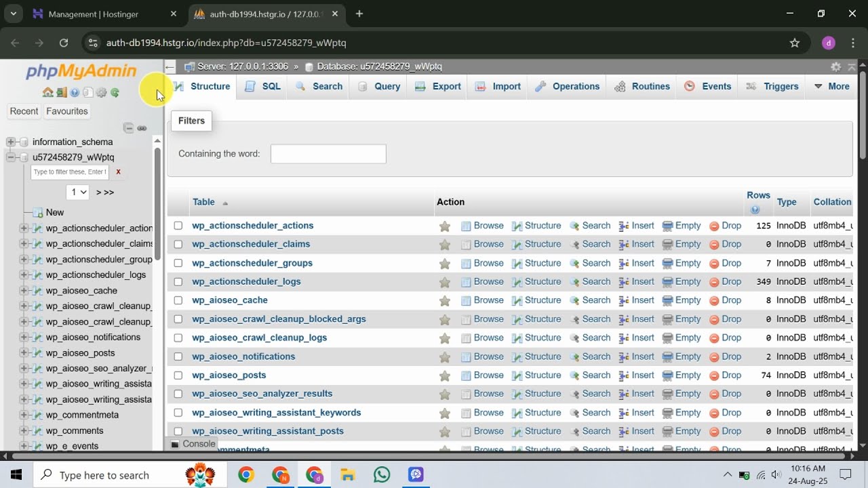This screenshot has width=868, height=488.
Task: Open the wp_actionscheduler_logs table link
Action: tap(246, 281)
